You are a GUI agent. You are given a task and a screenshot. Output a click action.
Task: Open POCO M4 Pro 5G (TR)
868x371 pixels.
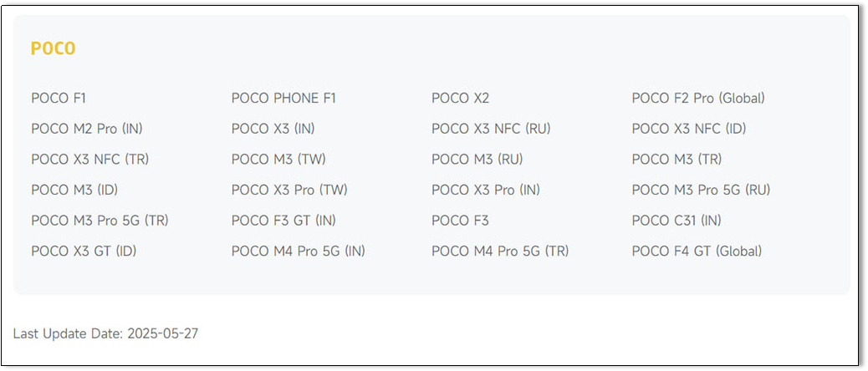[x=500, y=251]
